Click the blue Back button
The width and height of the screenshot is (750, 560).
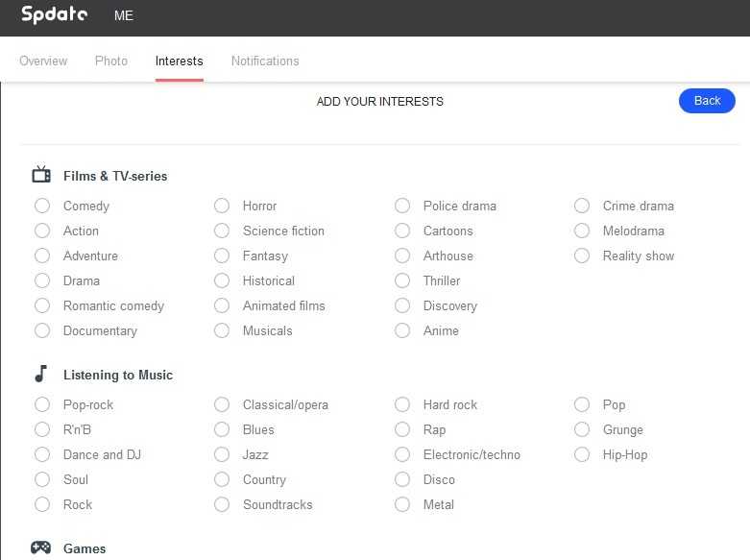707,101
